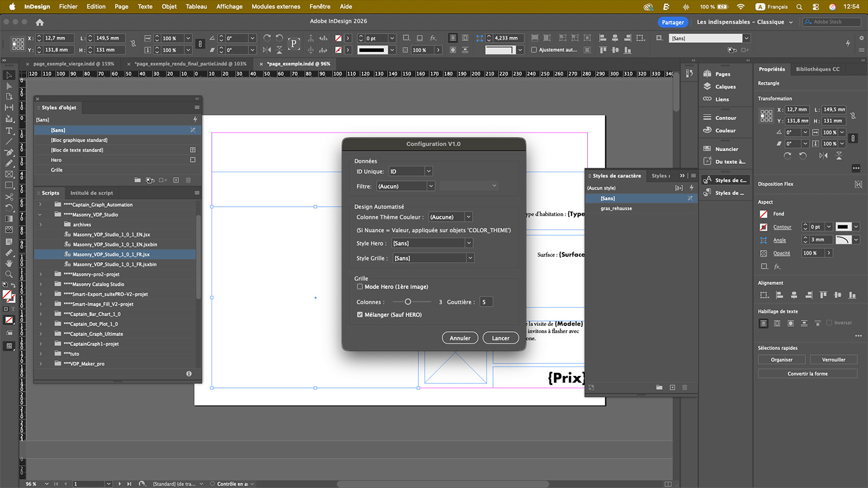The image size is (868, 488).
Task: Switch to Bibliothèques CC tab
Action: click(817, 69)
